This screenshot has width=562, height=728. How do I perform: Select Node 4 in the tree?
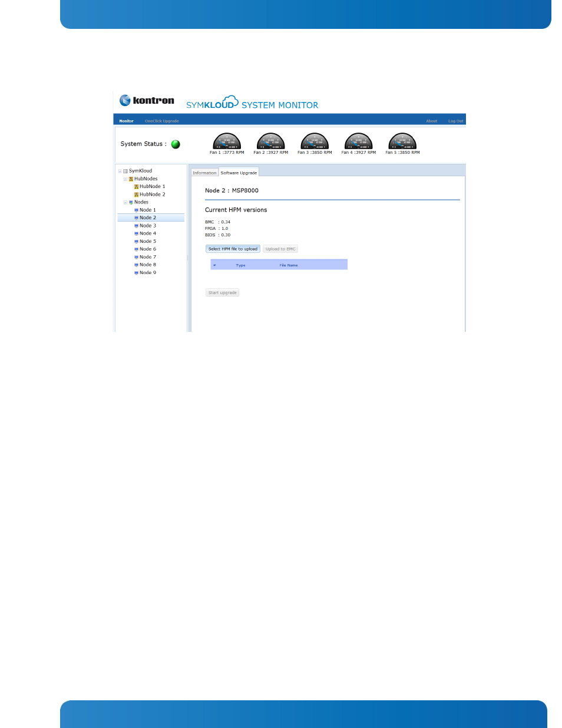[x=148, y=233]
